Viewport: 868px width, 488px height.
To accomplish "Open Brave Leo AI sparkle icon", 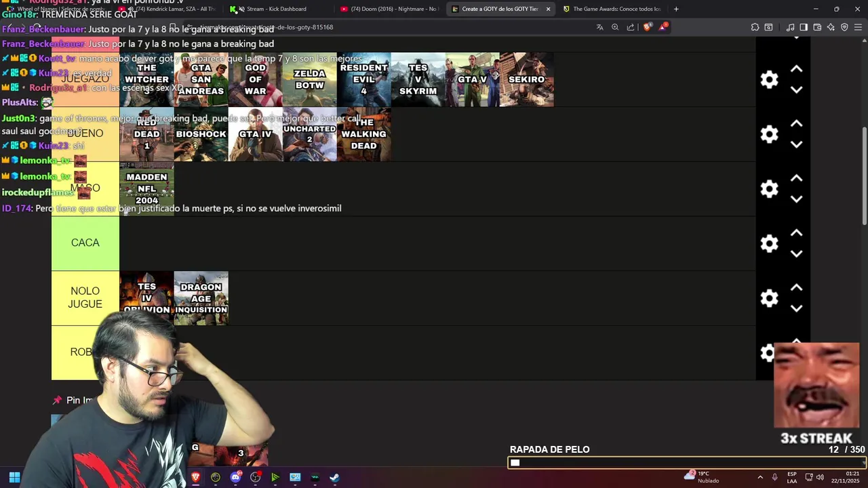I will 831,27.
